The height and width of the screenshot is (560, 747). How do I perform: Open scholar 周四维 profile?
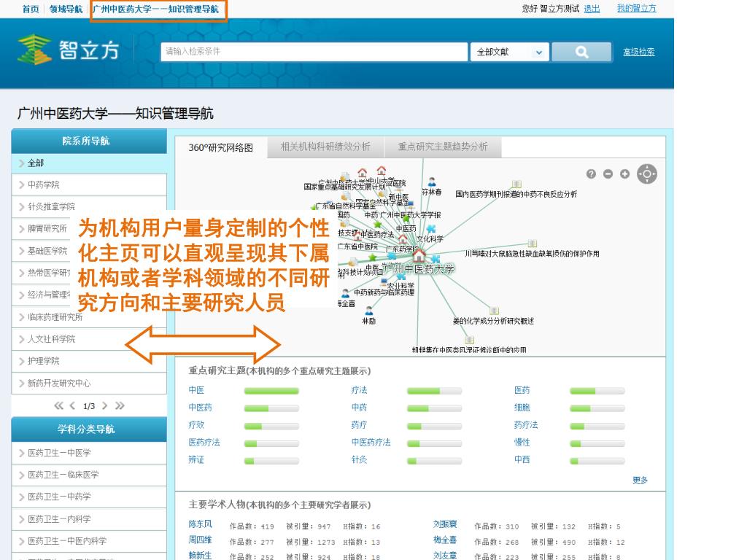click(200, 540)
